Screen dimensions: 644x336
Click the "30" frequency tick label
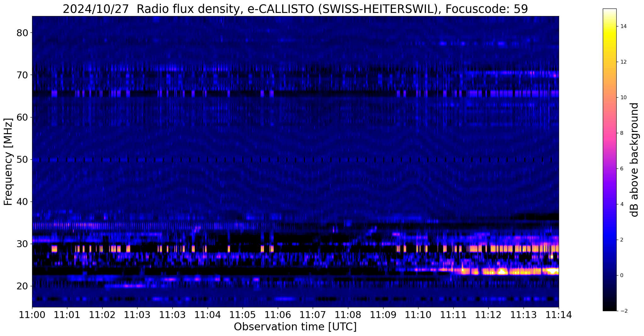[22, 244]
